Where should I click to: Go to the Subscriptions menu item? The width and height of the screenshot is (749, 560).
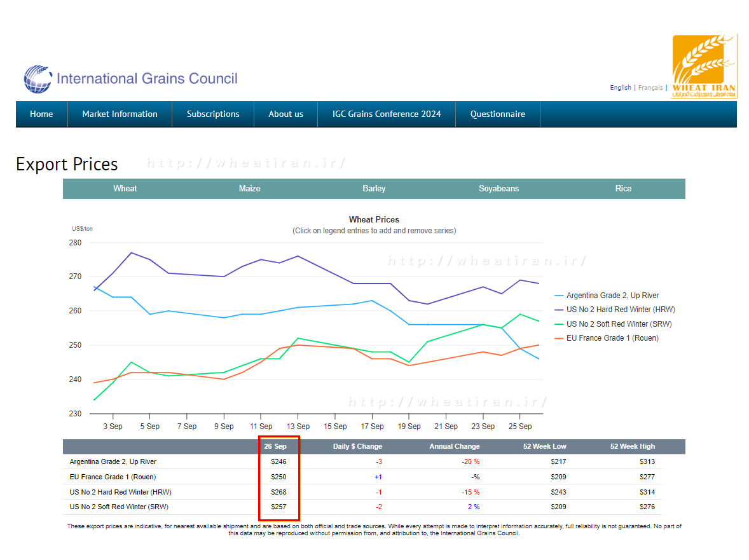click(213, 114)
